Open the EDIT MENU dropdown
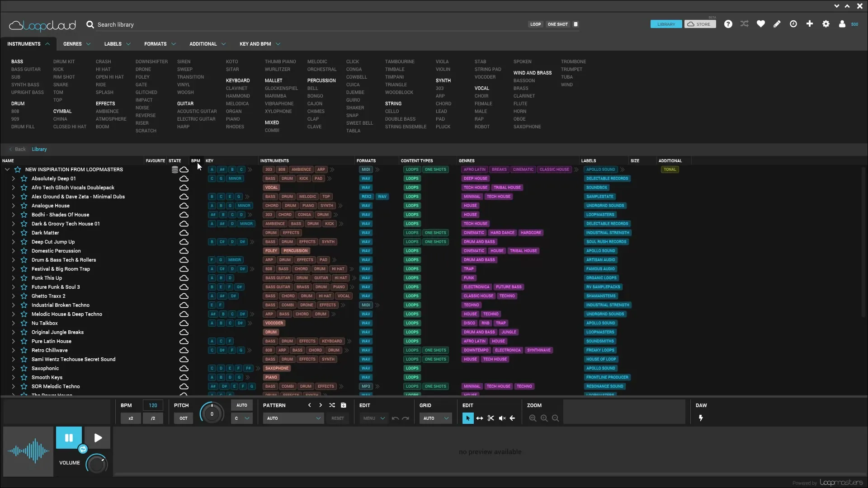The height and width of the screenshot is (488, 868). coord(373,418)
